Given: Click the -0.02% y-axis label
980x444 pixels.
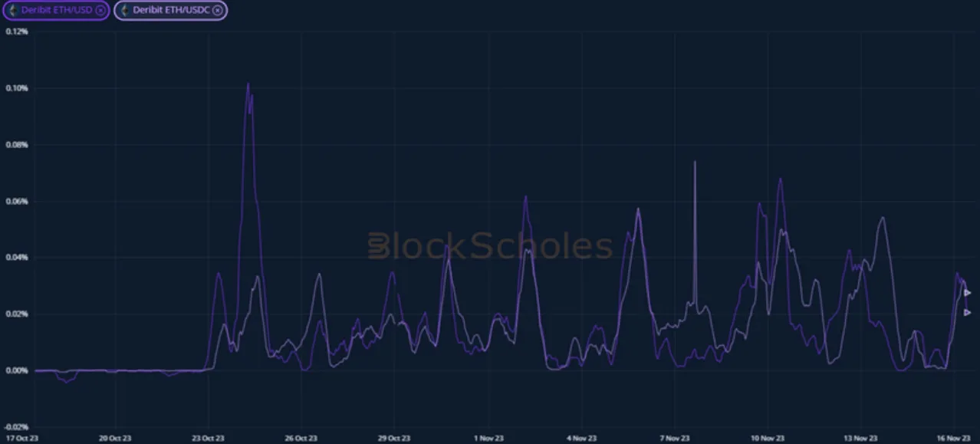Looking at the screenshot, I should 15,426.
